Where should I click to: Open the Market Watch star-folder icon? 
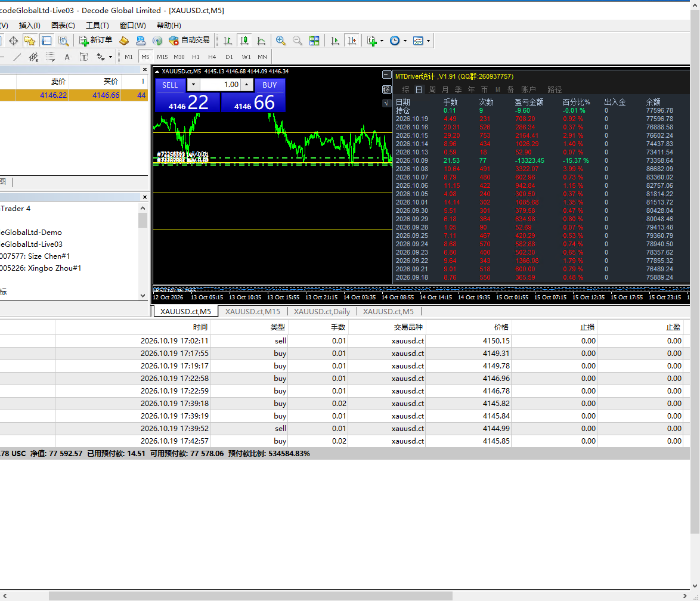pyautogui.click(x=30, y=41)
